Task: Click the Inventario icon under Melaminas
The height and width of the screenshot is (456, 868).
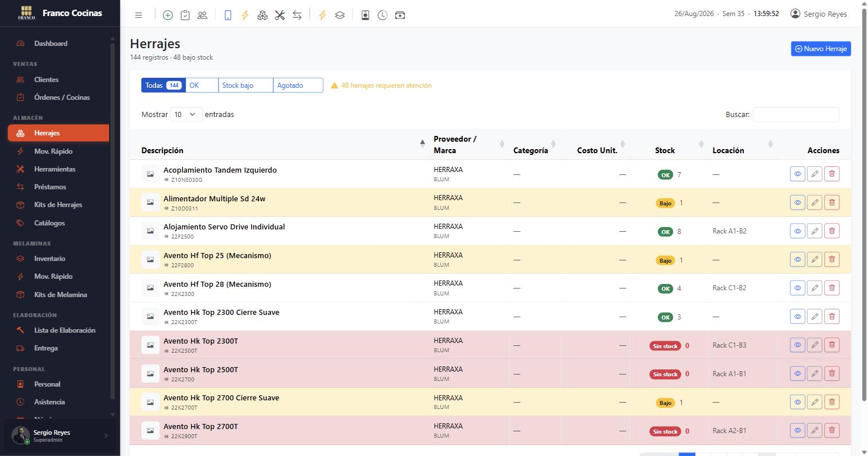Action: pyautogui.click(x=21, y=259)
